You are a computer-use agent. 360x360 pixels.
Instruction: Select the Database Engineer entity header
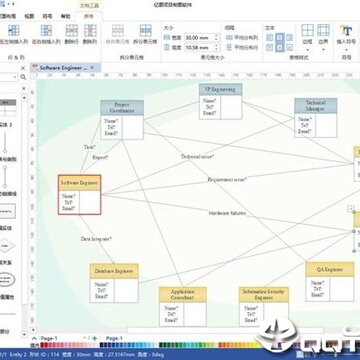[x=114, y=271]
